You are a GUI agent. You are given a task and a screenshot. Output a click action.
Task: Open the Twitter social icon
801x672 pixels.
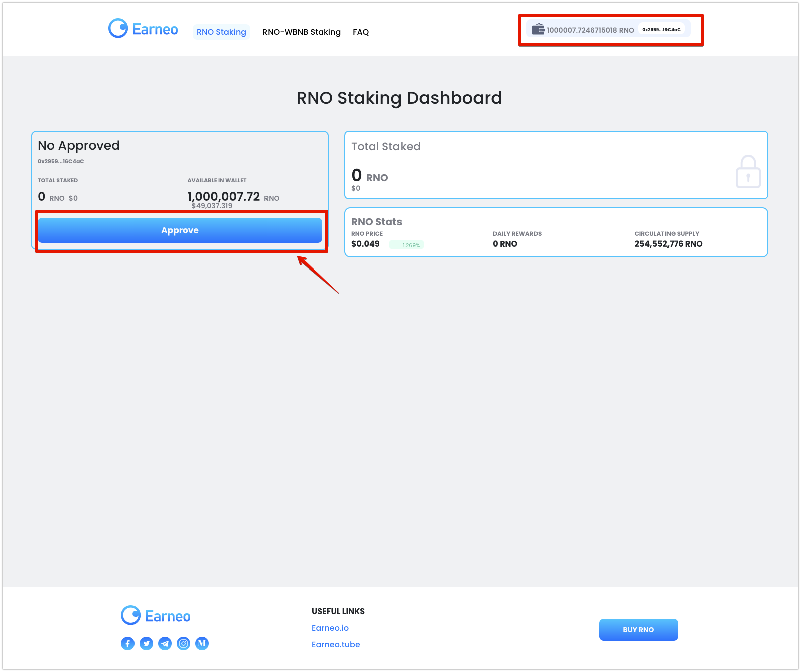tap(147, 643)
